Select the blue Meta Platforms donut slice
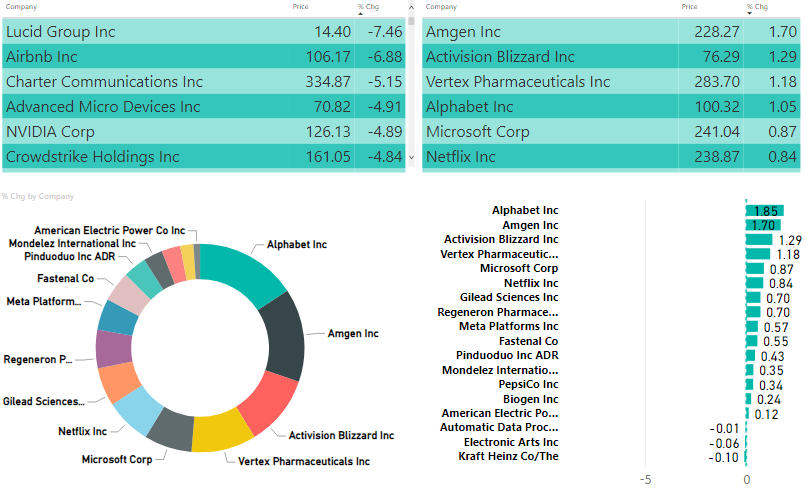 (118, 317)
